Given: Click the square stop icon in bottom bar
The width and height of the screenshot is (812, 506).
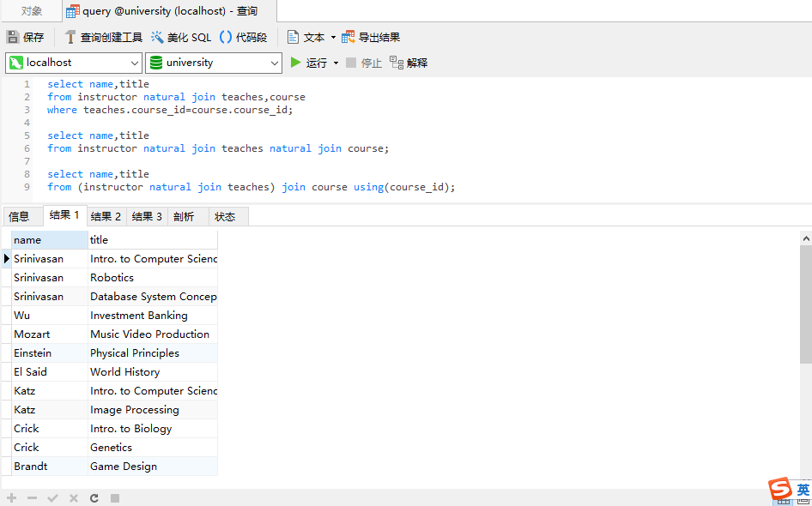Looking at the screenshot, I should point(115,498).
